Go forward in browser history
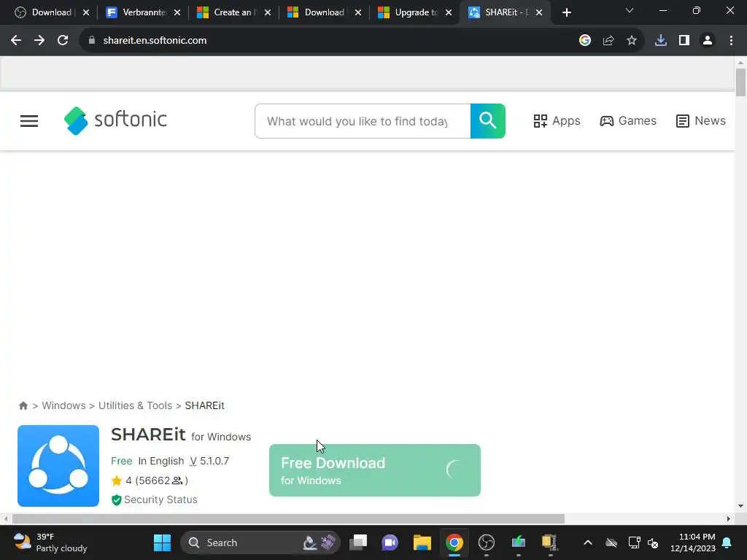This screenshot has height=560, width=747. (x=39, y=41)
